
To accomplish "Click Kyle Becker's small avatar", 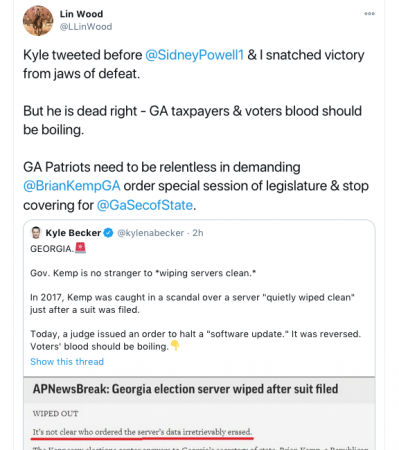I will (36, 233).
